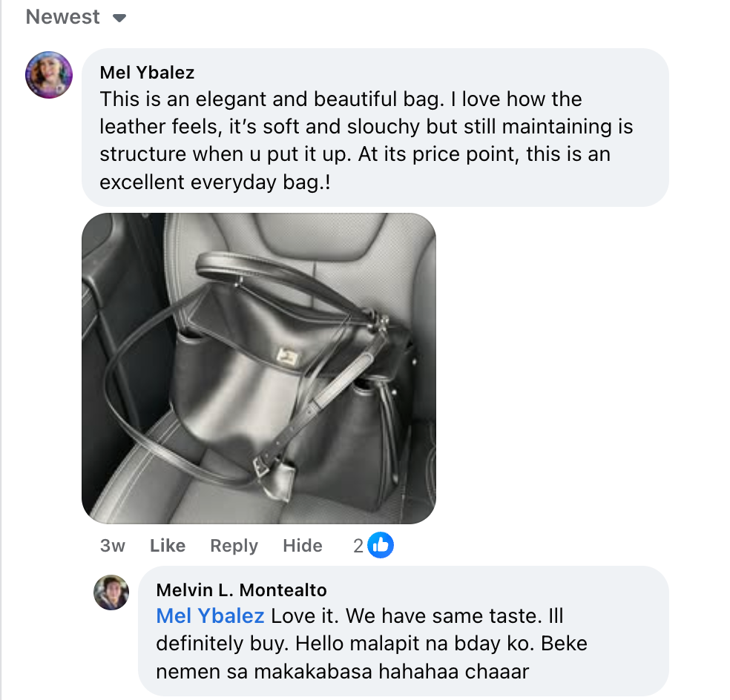Click the metal clasp on the bag photo
The image size is (730, 700).
(286, 355)
